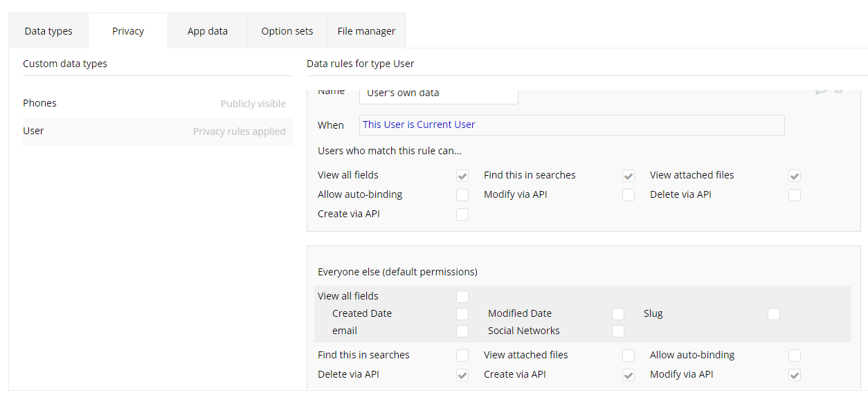Enable the Slug field checkbox
Image resolution: width=868 pixels, height=395 pixels.
pos(774,314)
